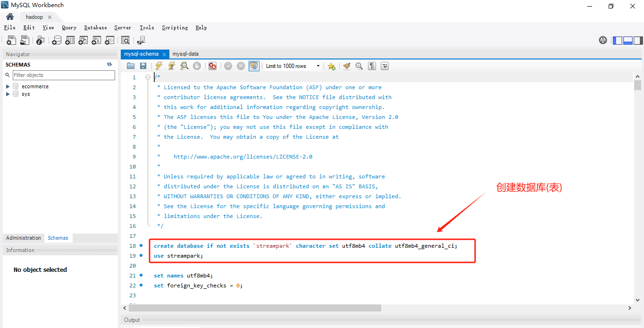Open a SQL script file icon
The width and height of the screenshot is (644, 328).
point(25,41)
